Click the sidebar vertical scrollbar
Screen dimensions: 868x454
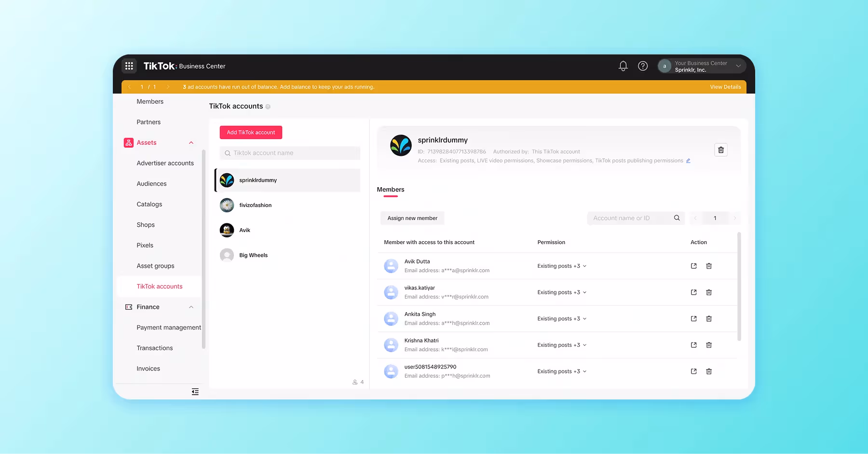[x=203, y=248]
